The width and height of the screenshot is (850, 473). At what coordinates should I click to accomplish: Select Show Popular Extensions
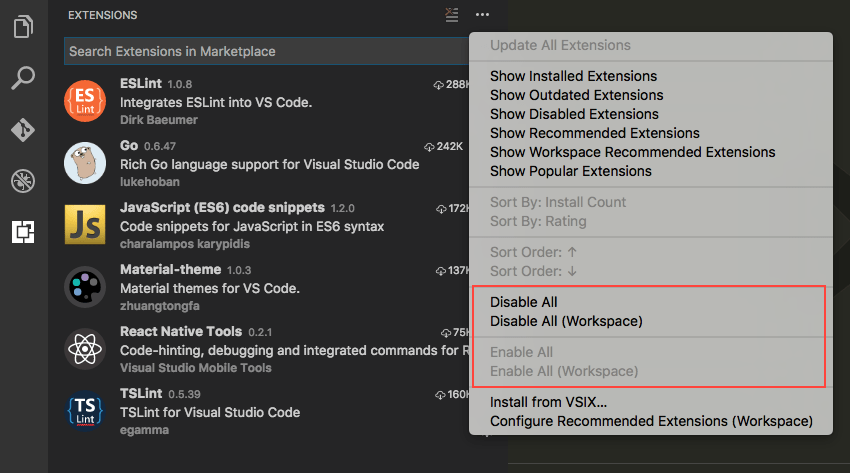pos(570,171)
